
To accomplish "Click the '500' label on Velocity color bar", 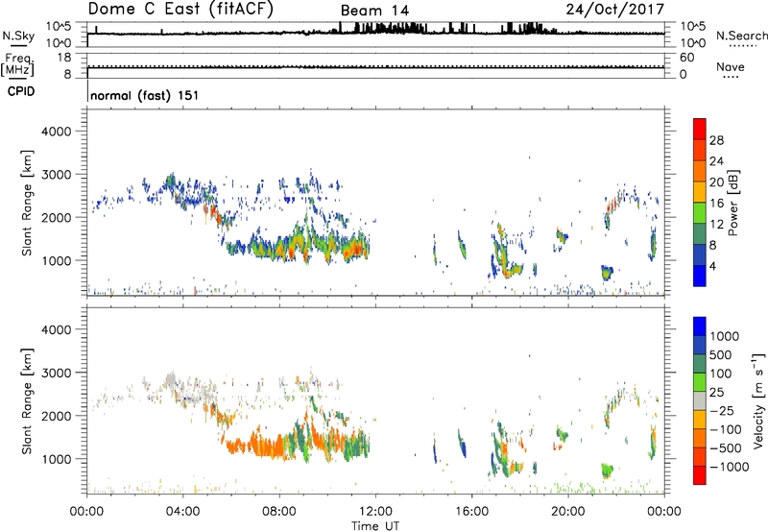I will click(x=721, y=355).
